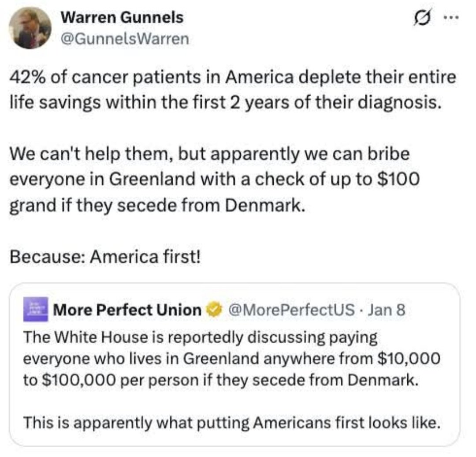Click the "We can't help them" paragraph

coord(214,179)
